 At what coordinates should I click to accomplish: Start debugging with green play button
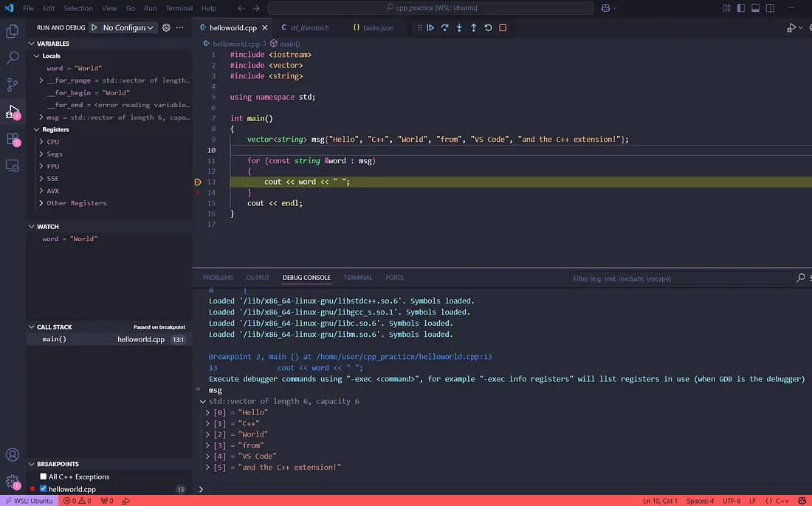pyautogui.click(x=94, y=27)
